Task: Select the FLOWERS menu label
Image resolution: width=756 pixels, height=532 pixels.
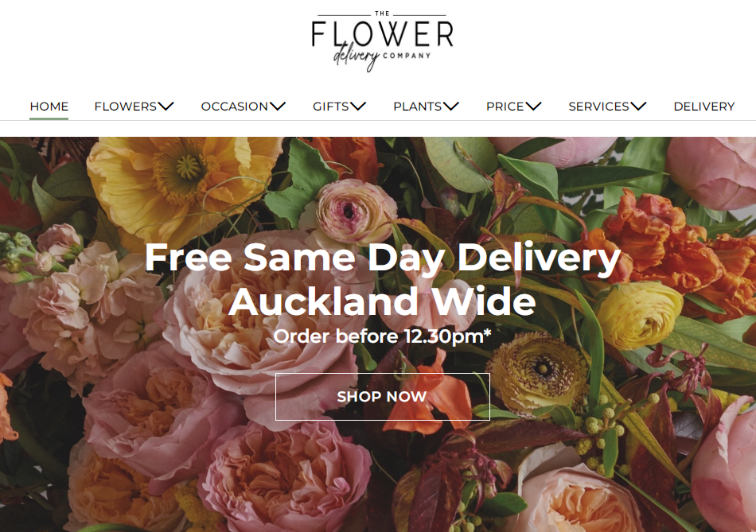Action: [126, 106]
